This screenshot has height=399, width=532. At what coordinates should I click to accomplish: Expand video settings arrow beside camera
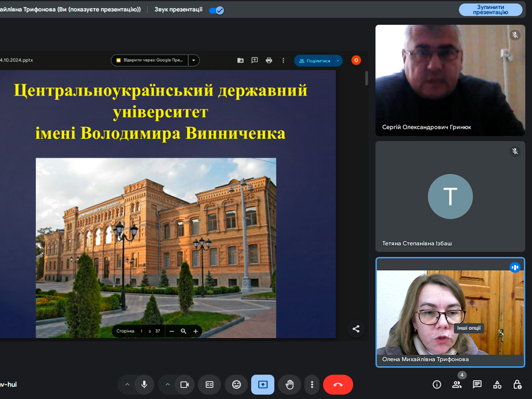[x=168, y=384]
